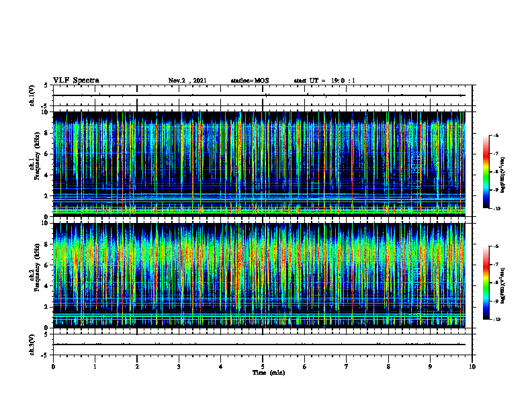Click inside the ch.2 spectrogram panel
The height and width of the screenshot is (411, 532).
(259, 275)
